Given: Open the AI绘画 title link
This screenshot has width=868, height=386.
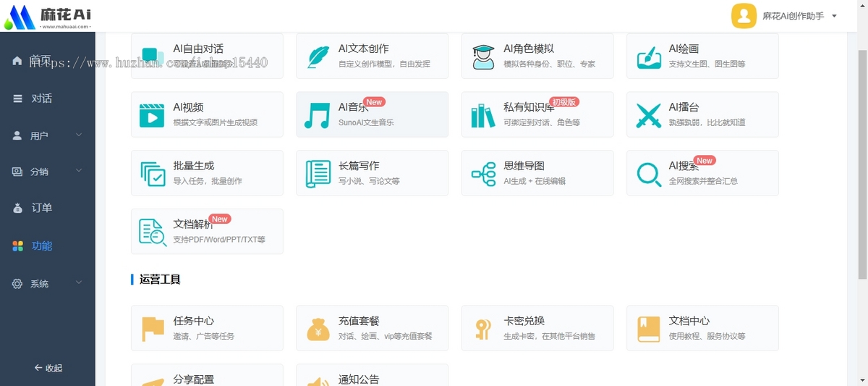Looking at the screenshot, I should (x=684, y=49).
